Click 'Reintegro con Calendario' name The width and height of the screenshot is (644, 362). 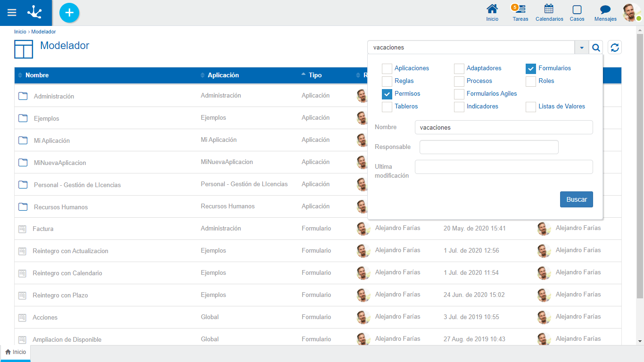coord(67,273)
